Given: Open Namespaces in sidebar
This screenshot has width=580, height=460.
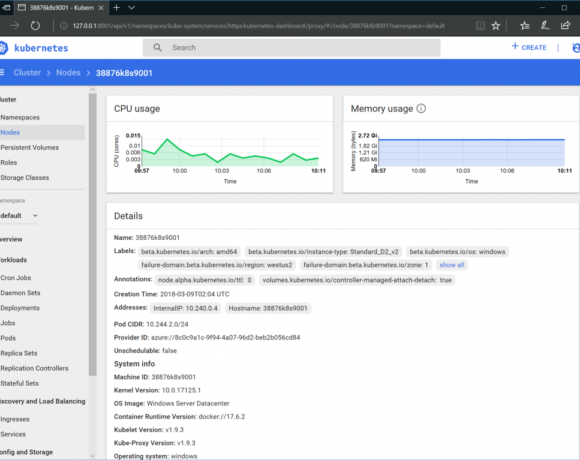Looking at the screenshot, I should tap(20, 117).
